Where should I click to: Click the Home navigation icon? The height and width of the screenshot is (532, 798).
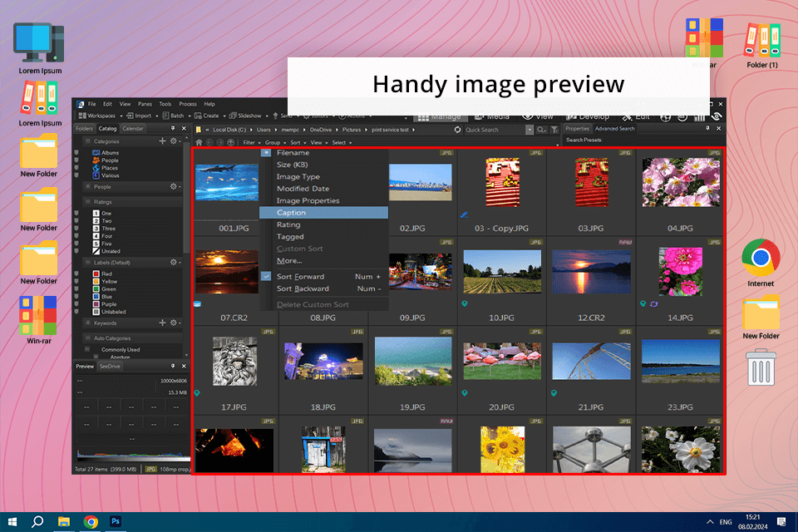click(x=199, y=142)
